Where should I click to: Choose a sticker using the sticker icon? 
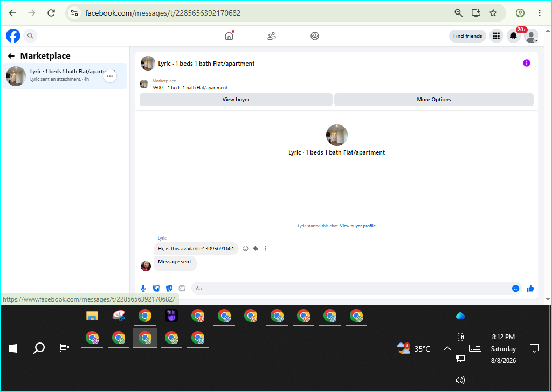(169, 289)
